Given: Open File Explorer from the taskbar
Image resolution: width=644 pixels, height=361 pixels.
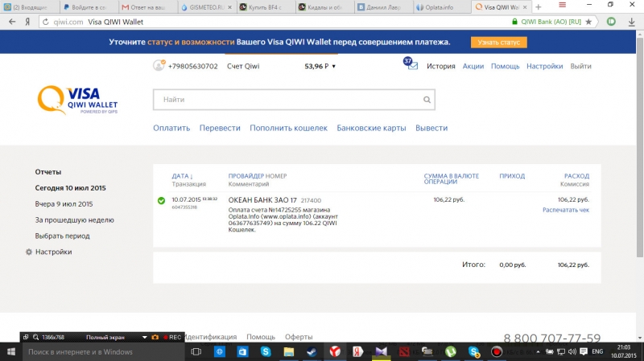Looking at the screenshot, I should (289, 351).
